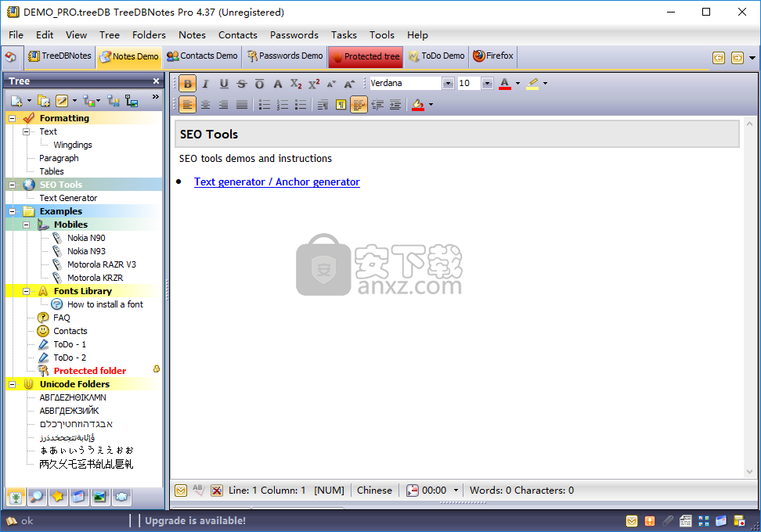This screenshot has height=532, width=761.
Task: Click the cloud icon under the tree
Action: coord(121,497)
